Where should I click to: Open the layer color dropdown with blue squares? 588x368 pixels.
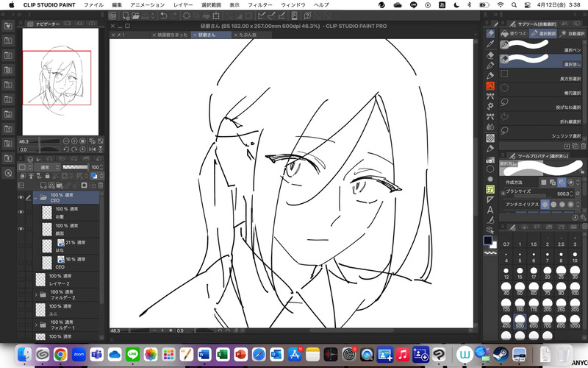pyautogui.click(x=97, y=176)
